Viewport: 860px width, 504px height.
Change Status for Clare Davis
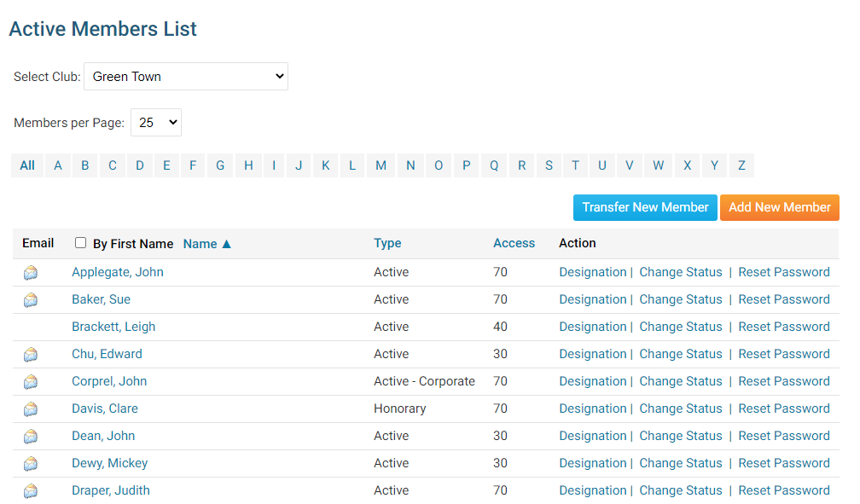(x=680, y=408)
